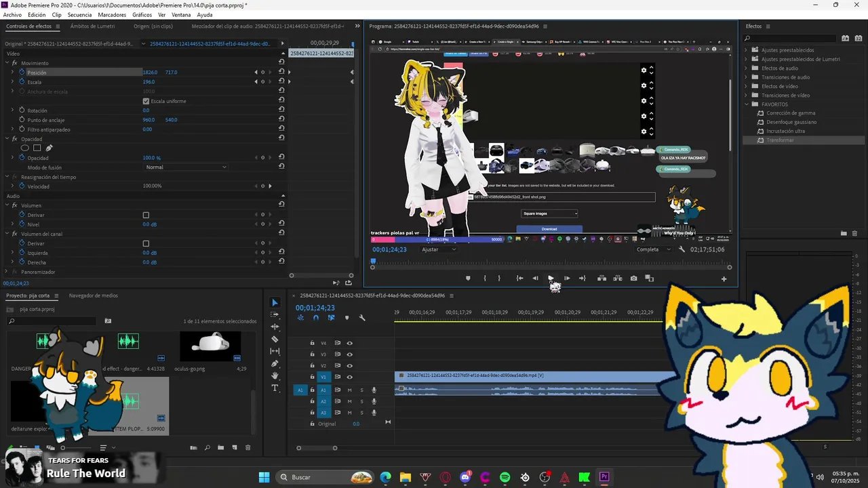Open Modo de fusión Normal dropdown
This screenshot has height=488, width=868.
point(186,167)
